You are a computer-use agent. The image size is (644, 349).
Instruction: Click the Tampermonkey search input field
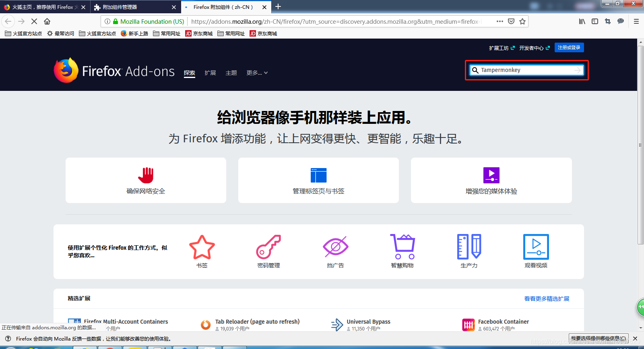tap(526, 70)
